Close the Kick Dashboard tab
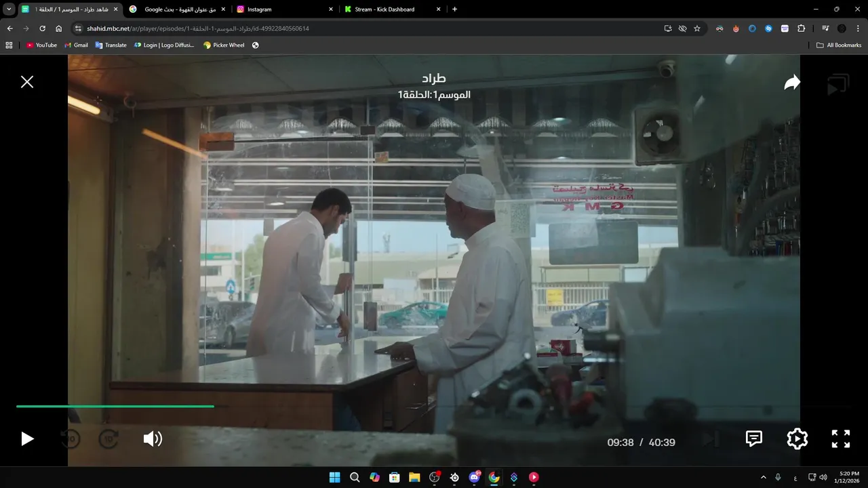The width and height of the screenshot is (868, 488). click(x=439, y=9)
